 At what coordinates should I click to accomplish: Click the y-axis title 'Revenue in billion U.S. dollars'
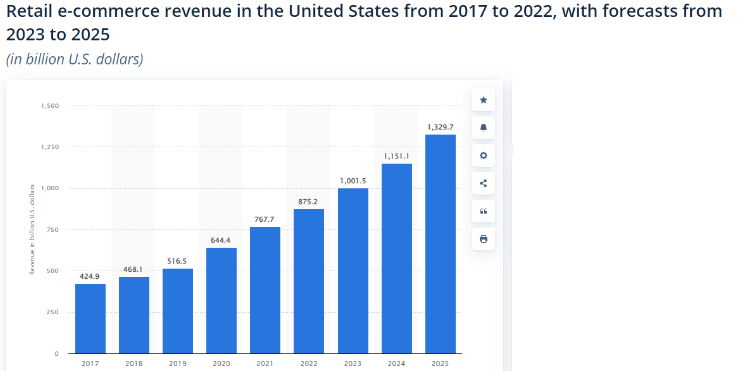(33, 229)
